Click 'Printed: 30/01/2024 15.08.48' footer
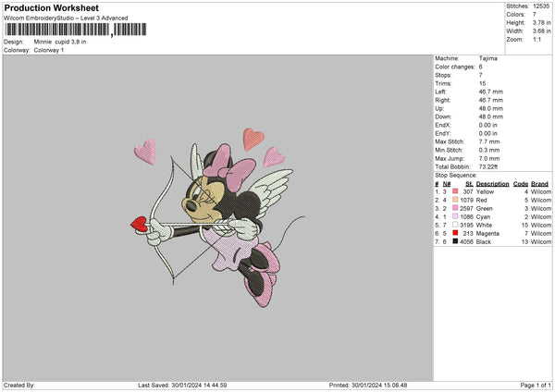The image size is (555, 392). click(x=368, y=385)
